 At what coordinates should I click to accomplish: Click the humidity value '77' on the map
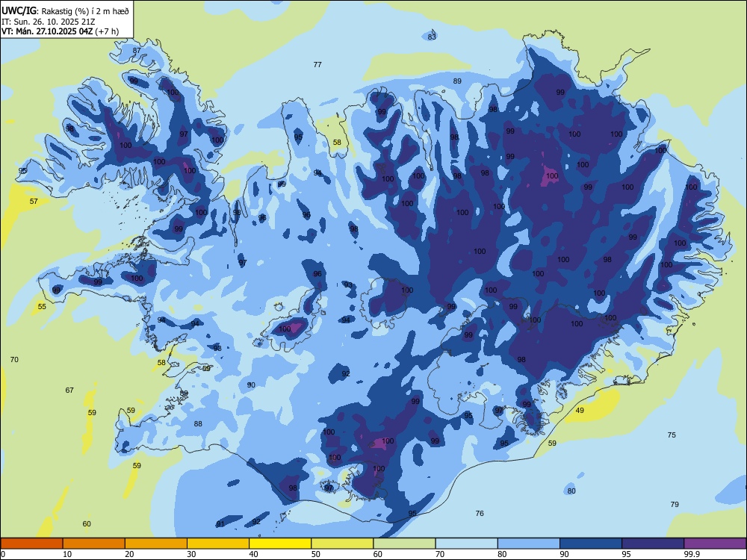tap(317, 65)
